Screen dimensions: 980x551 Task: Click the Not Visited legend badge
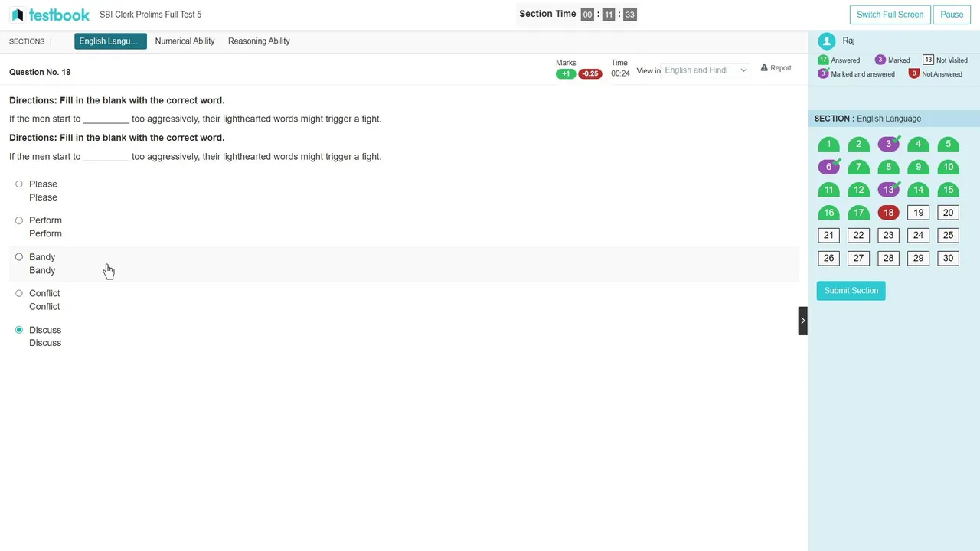coord(928,60)
